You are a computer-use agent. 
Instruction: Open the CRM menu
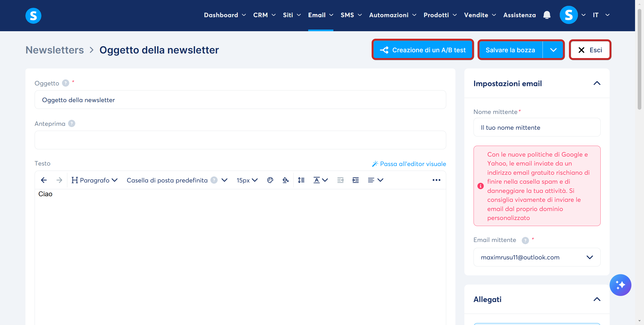click(x=264, y=15)
